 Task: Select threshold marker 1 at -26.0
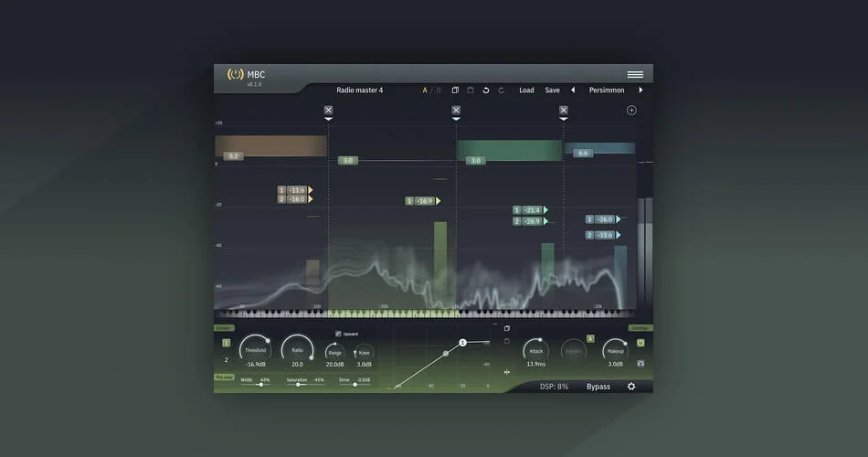point(603,219)
